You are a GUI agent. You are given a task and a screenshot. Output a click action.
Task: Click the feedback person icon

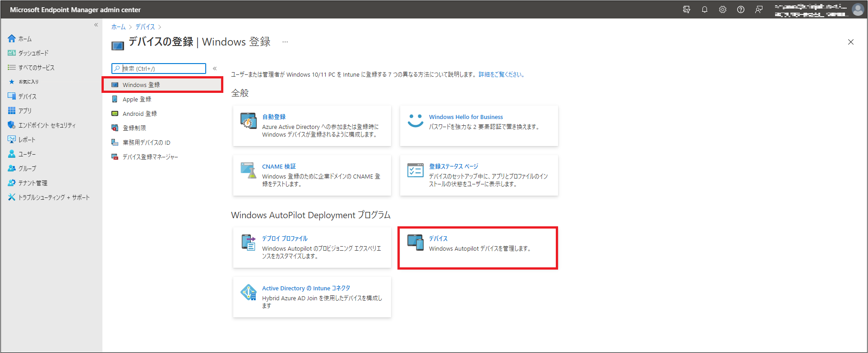pyautogui.click(x=759, y=9)
